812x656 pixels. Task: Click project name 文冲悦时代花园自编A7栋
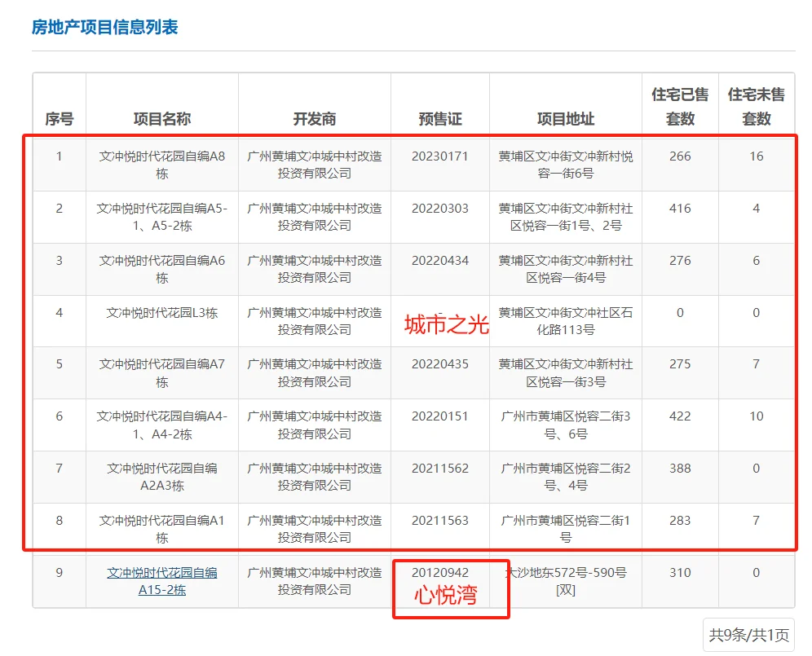162,372
